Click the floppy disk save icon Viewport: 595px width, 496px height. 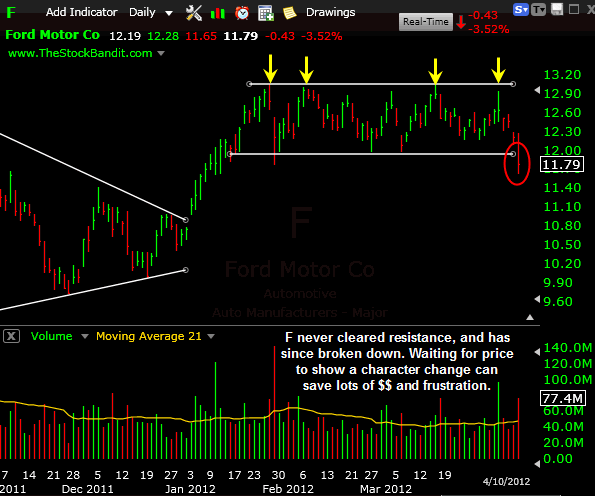click(557, 9)
